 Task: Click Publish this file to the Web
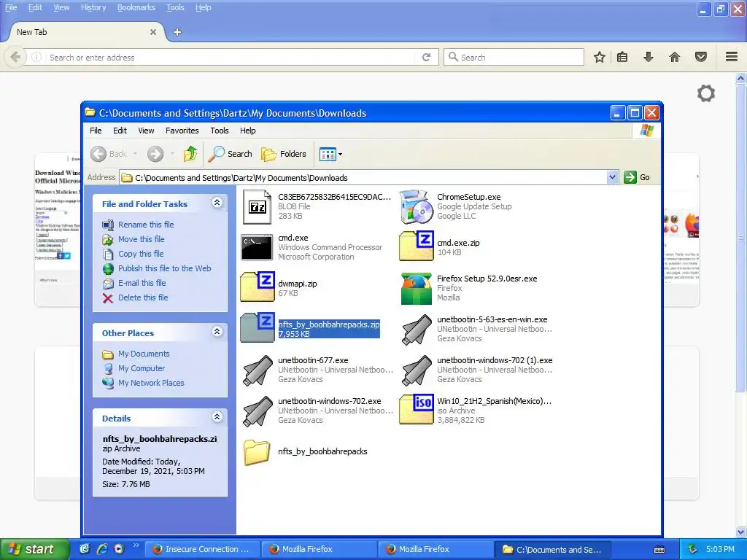tap(164, 268)
